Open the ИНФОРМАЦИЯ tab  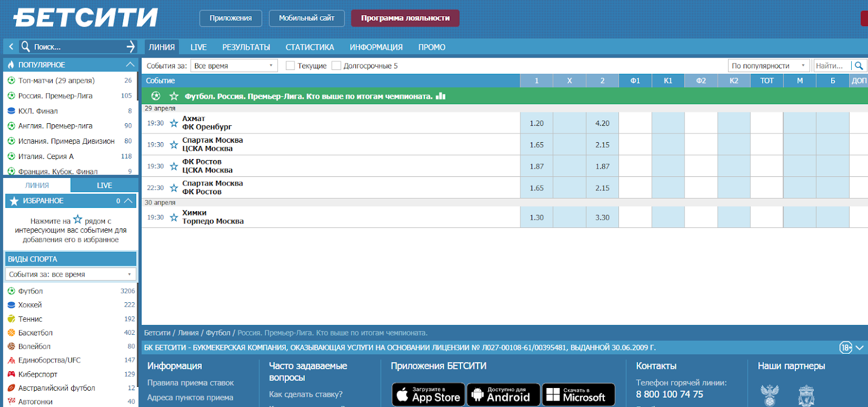click(376, 47)
